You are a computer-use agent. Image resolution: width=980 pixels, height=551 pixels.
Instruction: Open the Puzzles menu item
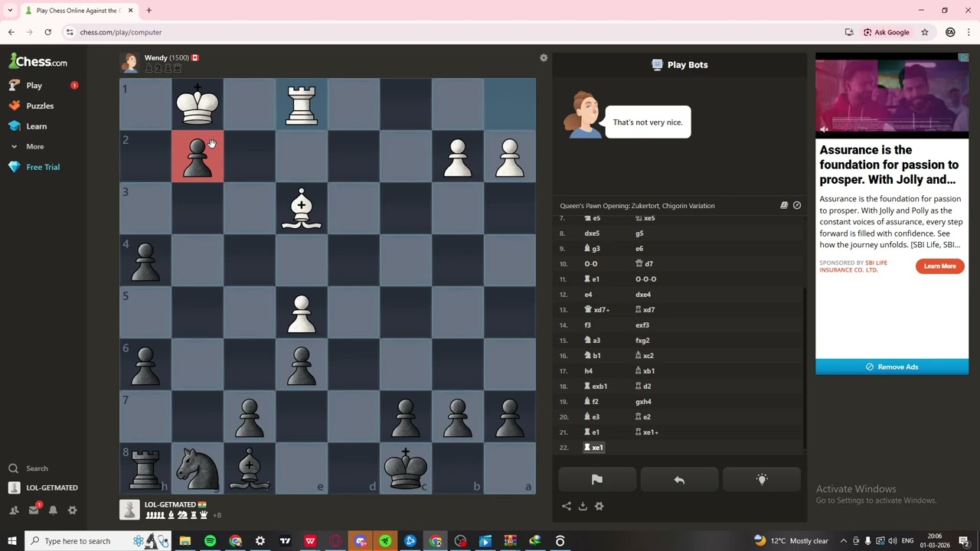tap(40, 106)
